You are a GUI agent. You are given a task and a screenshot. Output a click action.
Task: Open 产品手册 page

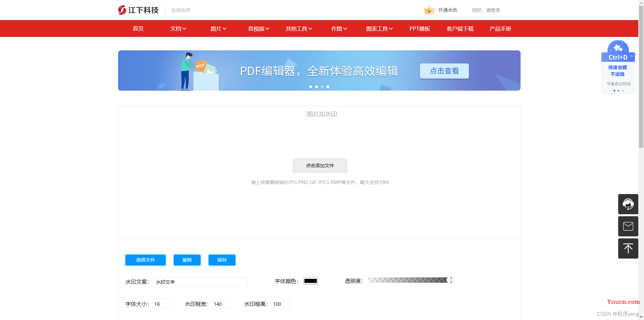tap(500, 29)
